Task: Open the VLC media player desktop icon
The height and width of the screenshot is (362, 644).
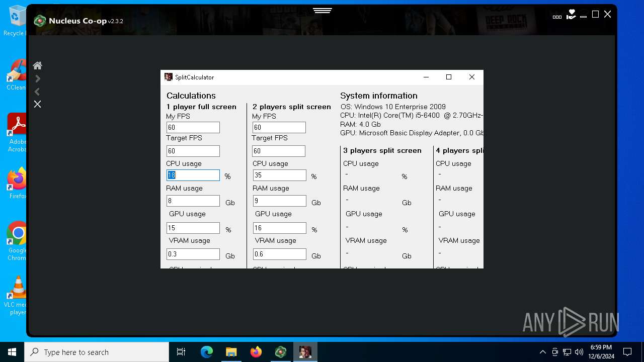Action: [x=17, y=296]
